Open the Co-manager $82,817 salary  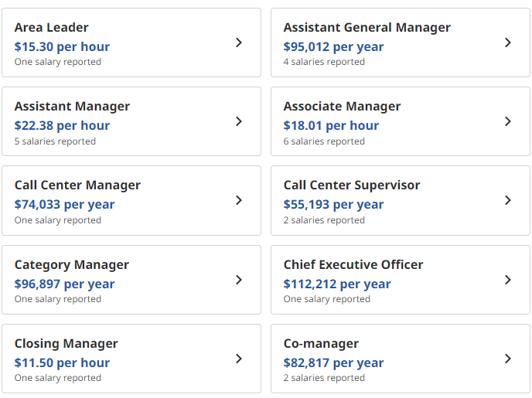(x=333, y=363)
